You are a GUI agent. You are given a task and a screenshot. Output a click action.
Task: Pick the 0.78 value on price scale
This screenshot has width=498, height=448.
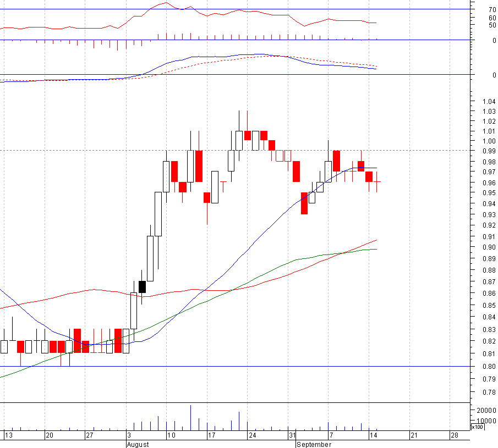[489, 392]
